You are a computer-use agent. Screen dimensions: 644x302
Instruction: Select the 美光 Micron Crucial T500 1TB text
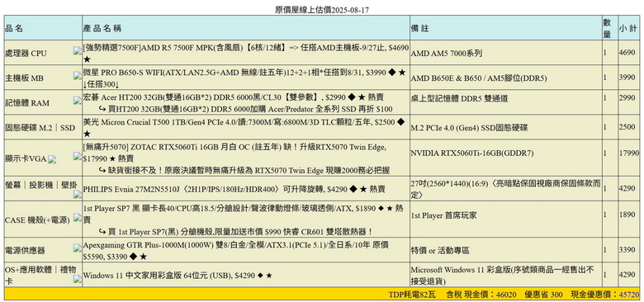[x=244, y=127]
